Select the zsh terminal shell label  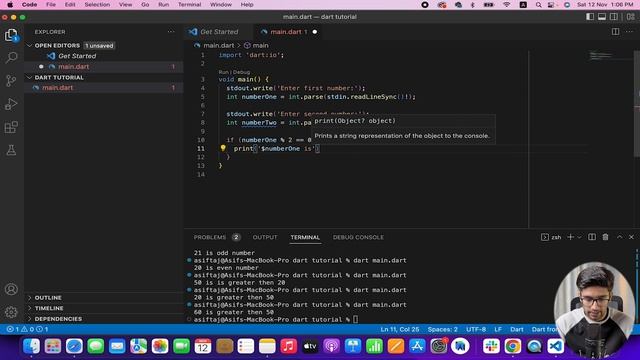coord(551,237)
